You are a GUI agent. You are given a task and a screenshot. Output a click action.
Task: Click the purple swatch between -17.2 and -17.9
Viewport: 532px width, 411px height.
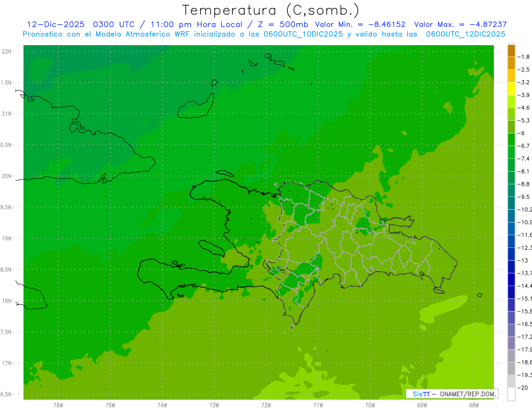[x=511, y=343]
